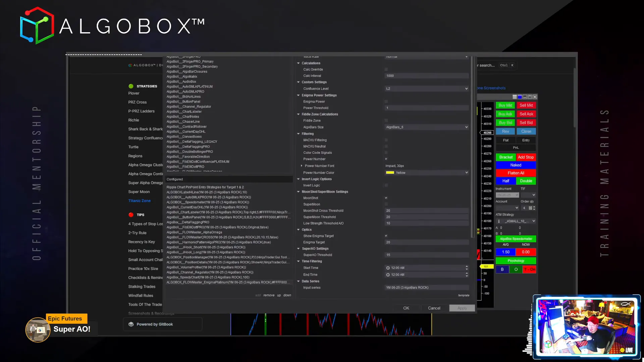The height and width of the screenshot is (362, 644).
Task: Click the Calc Interval input field
Action: 427,76
